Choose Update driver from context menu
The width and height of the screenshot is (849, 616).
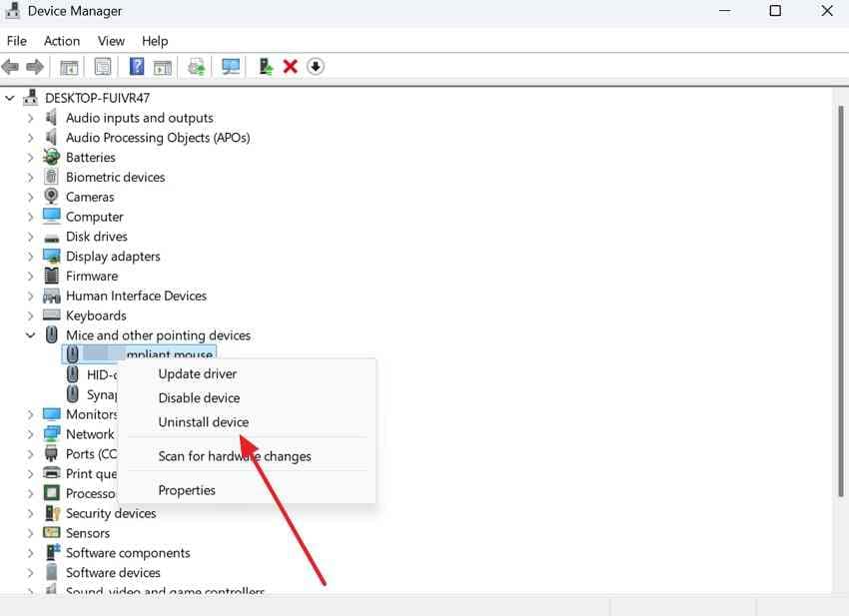pyautogui.click(x=247, y=374)
